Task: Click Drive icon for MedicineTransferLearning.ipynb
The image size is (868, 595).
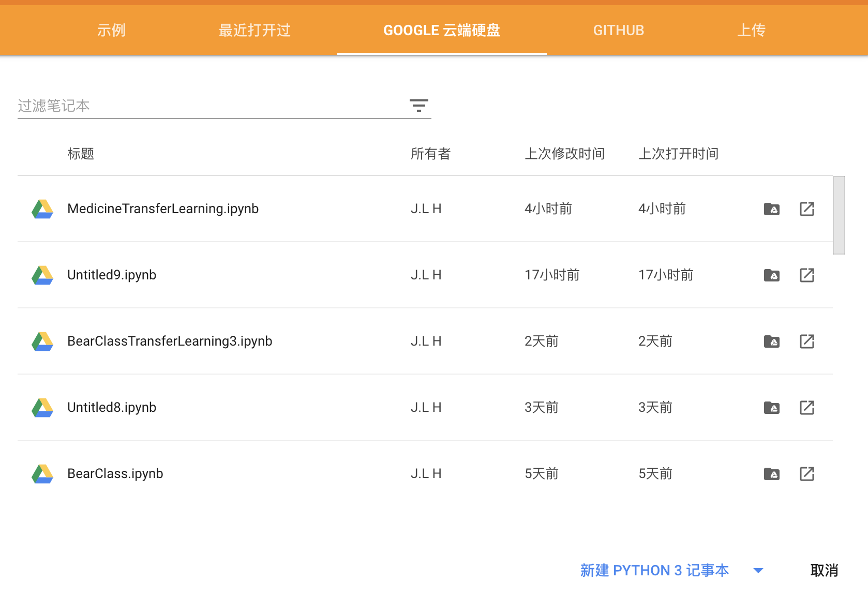Action: (42, 209)
